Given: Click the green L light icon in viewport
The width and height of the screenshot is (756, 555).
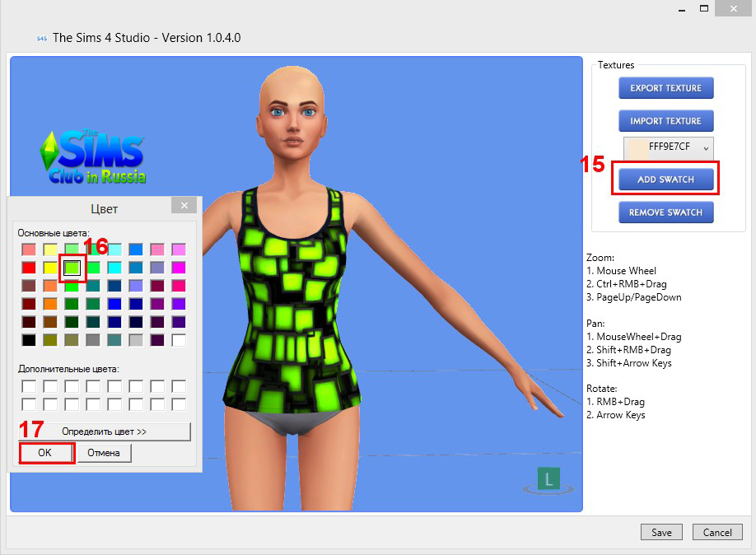Looking at the screenshot, I should coord(548,479).
